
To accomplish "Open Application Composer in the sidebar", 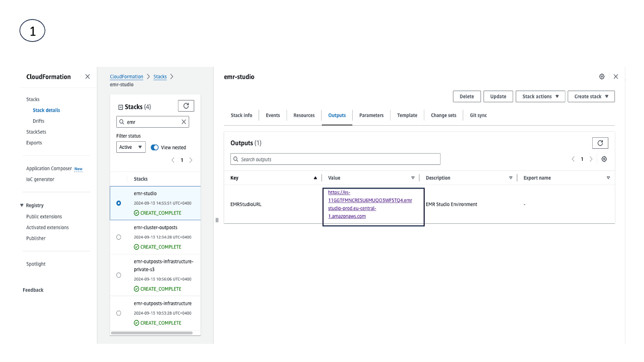I will pyautogui.click(x=49, y=169).
